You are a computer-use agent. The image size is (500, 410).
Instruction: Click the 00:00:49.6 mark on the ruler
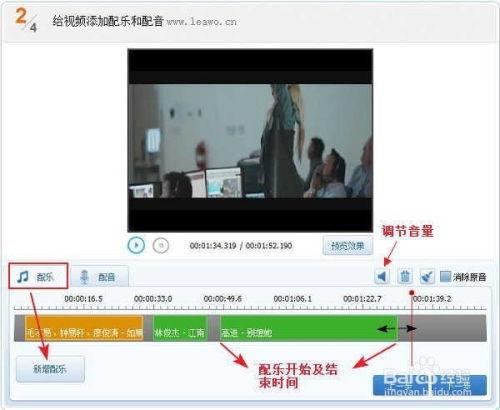(223, 299)
